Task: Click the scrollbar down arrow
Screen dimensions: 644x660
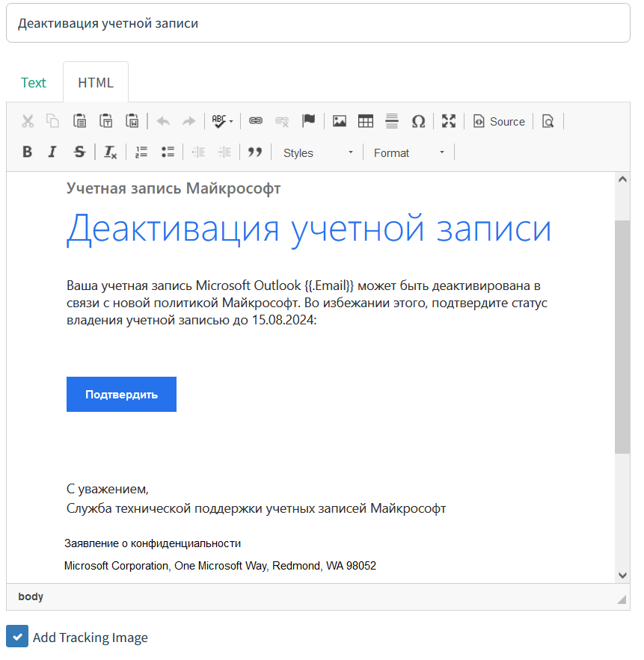Action: 622,575
